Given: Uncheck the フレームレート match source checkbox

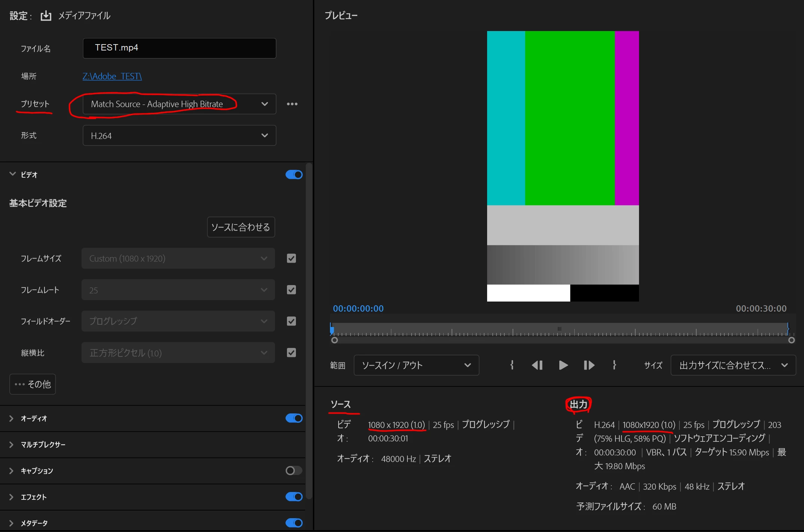Looking at the screenshot, I should click(291, 290).
